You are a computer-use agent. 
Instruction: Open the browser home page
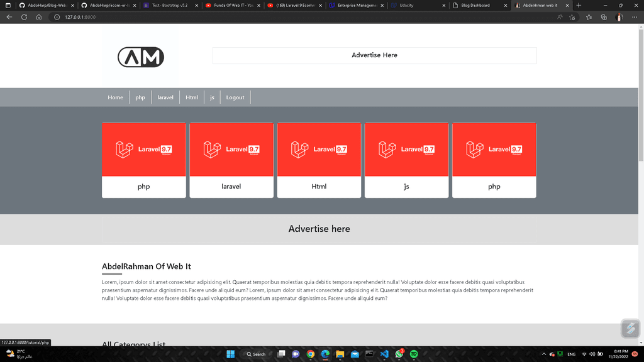39,17
